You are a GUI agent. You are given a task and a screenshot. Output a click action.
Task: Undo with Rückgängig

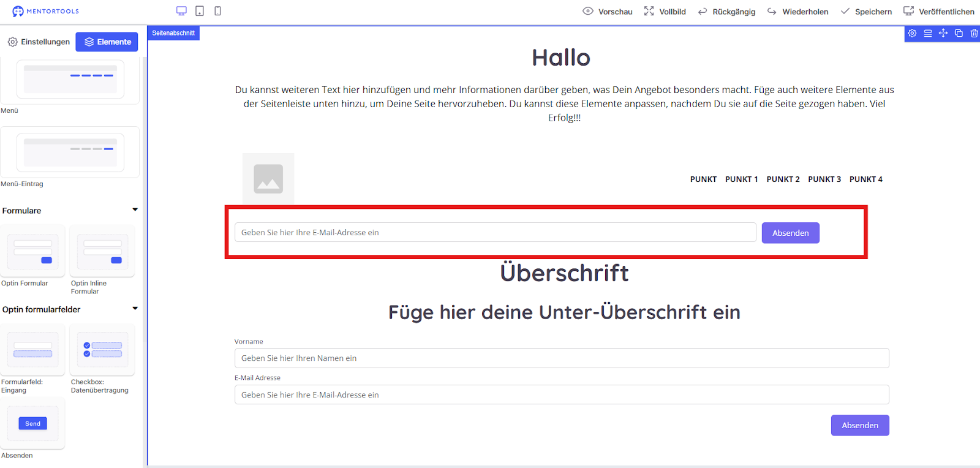click(x=726, y=12)
